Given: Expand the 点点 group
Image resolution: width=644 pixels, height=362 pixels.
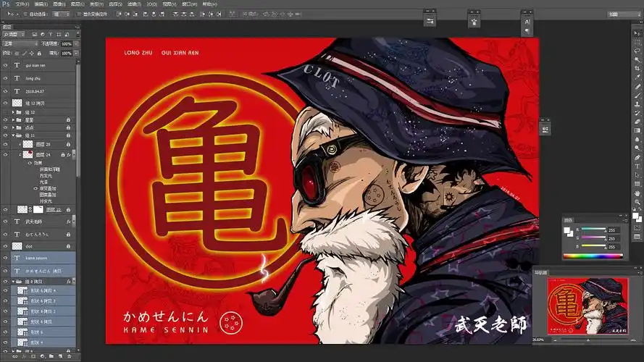Looking at the screenshot, I should tap(13, 127).
